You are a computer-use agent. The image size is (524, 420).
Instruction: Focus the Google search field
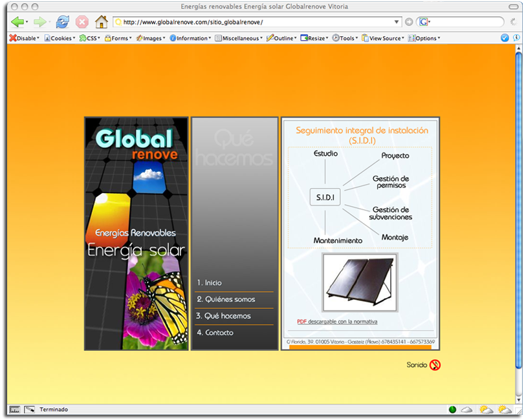[x=464, y=22]
